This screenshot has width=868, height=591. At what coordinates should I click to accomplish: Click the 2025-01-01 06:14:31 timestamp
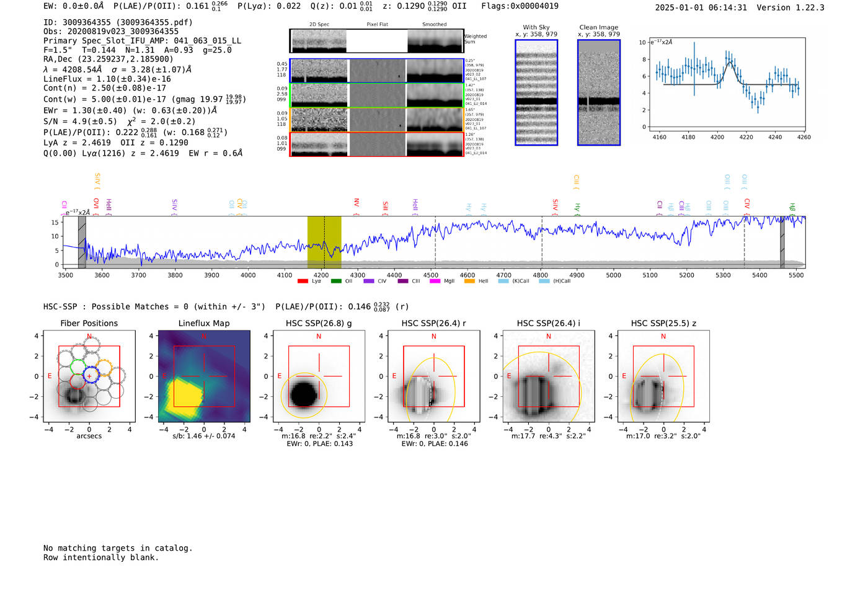click(x=701, y=8)
